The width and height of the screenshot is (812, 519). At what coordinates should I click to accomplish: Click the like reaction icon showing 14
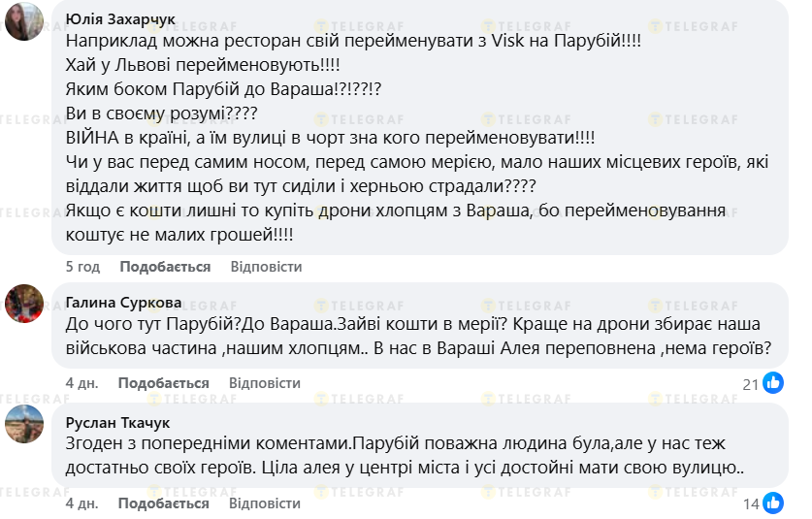[773, 503]
